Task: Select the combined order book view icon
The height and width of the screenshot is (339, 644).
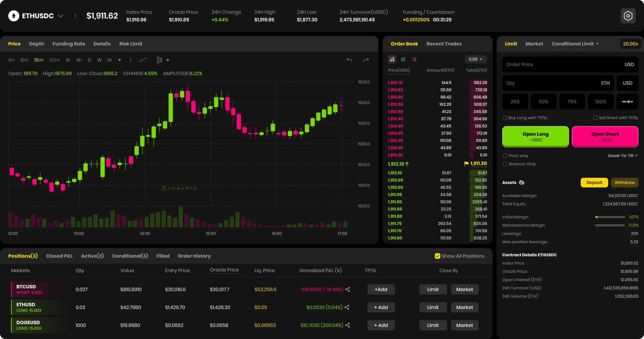Action: pos(392,59)
